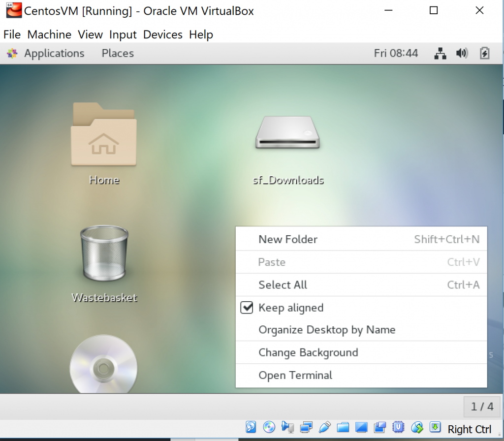This screenshot has width=504, height=441.
Task: Open the Devices menu
Action: tap(162, 34)
